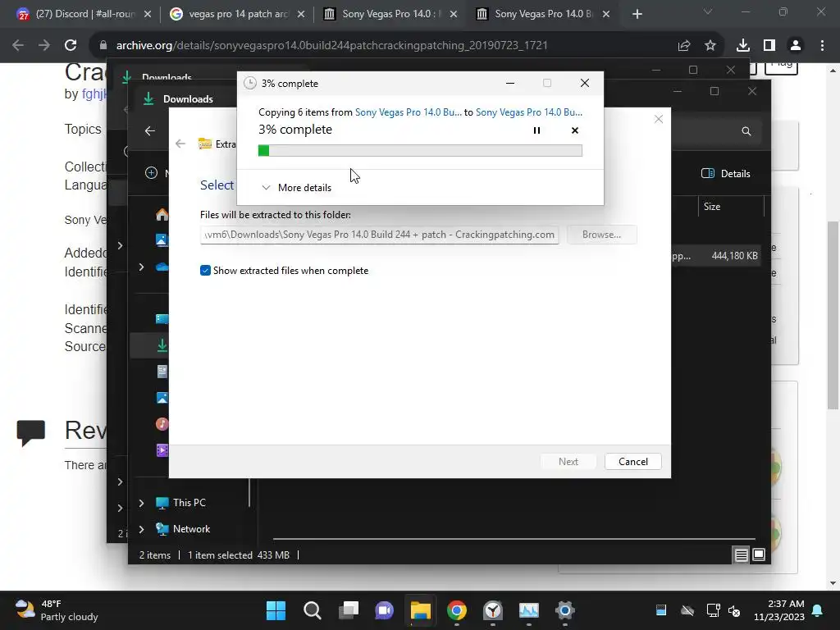Expand Network in the navigation tree
Screen dimensions: 840x630
(x=141, y=529)
